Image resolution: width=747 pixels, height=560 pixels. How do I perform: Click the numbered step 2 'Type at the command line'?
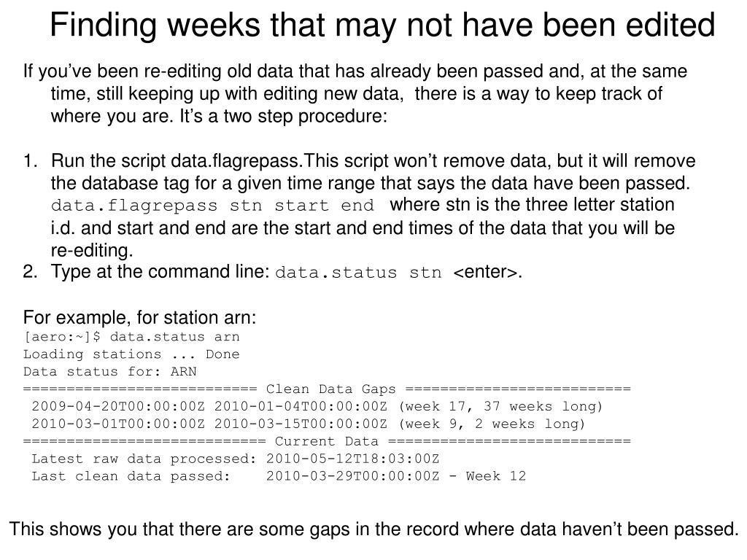pos(273,272)
